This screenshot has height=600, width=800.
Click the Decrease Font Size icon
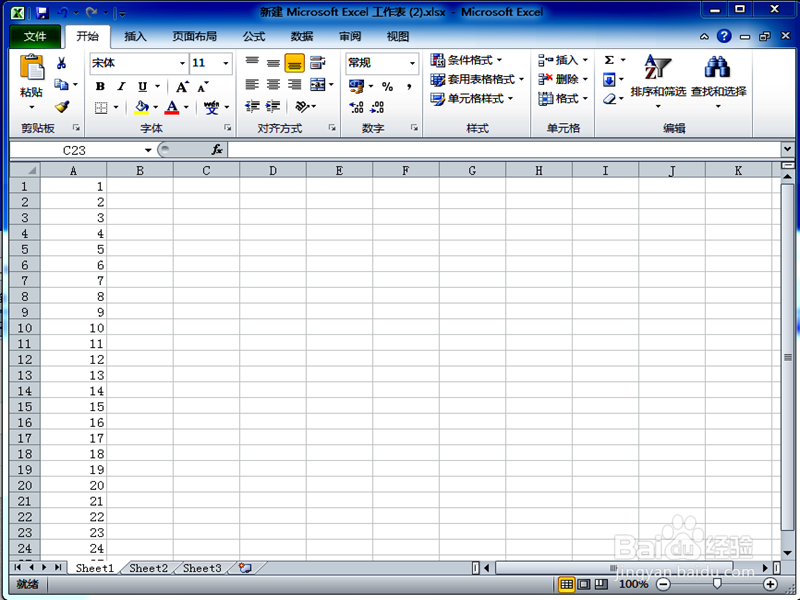(203, 87)
